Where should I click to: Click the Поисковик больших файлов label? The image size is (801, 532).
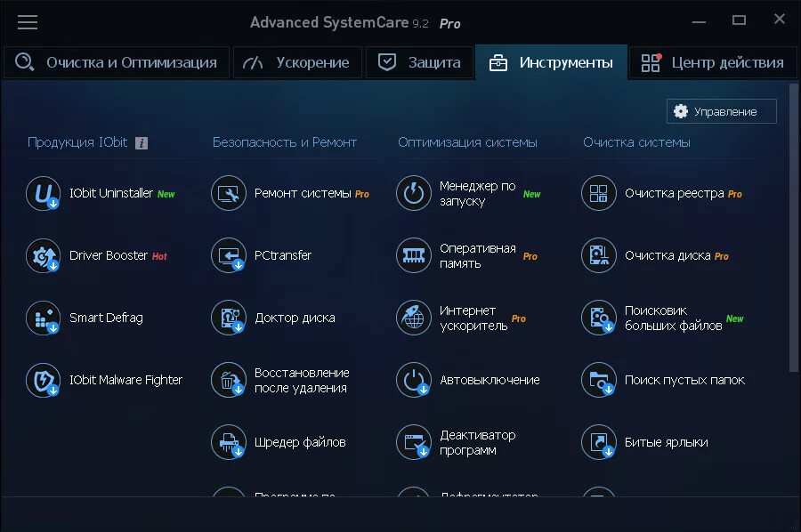674,318
